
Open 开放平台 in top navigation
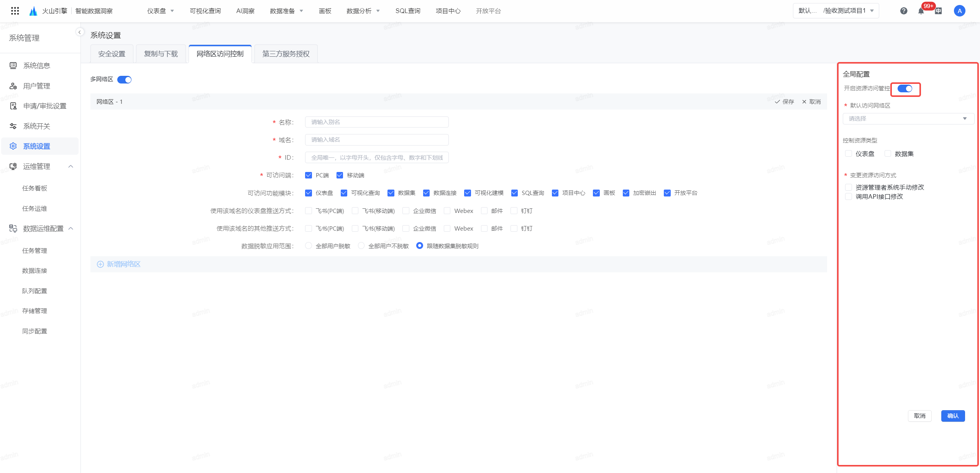click(x=488, y=11)
